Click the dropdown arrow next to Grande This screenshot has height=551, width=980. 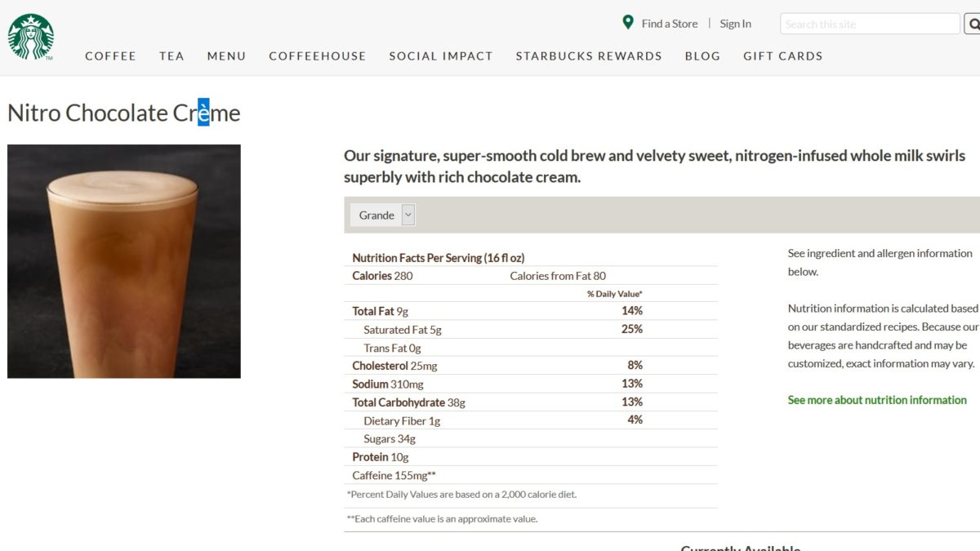(x=408, y=215)
